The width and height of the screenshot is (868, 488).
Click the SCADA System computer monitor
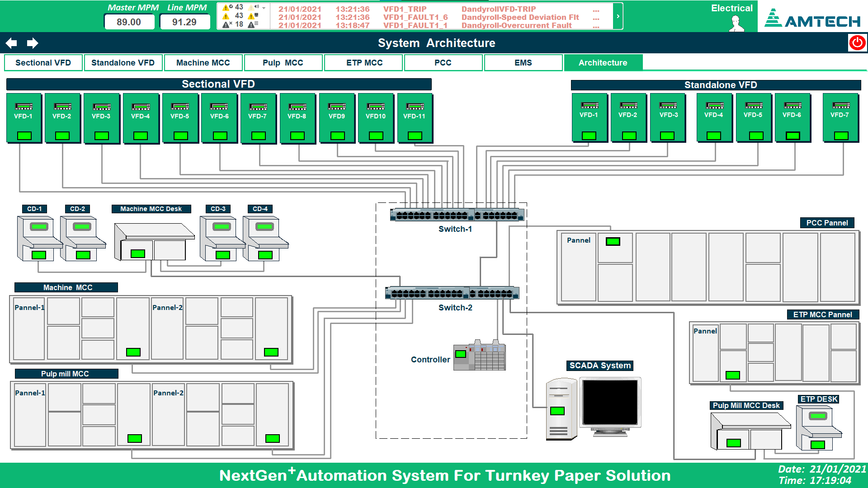click(610, 403)
